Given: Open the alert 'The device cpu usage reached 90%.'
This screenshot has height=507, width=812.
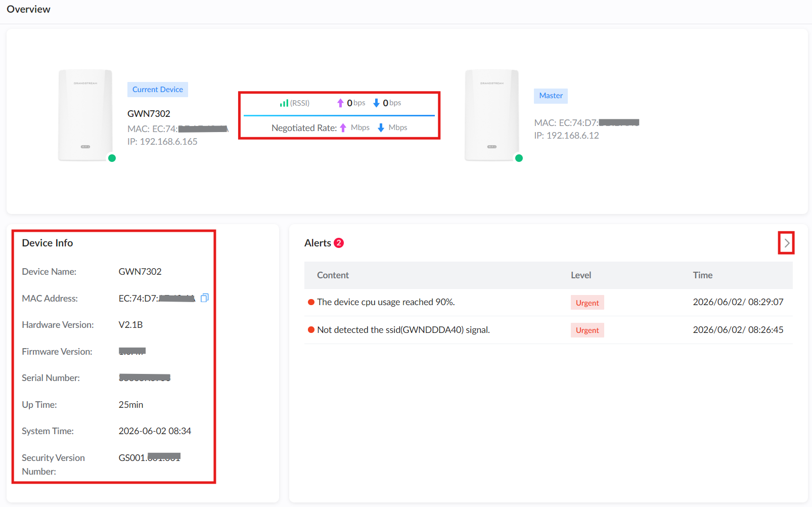Looking at the screenshot, I should point(386,302).
